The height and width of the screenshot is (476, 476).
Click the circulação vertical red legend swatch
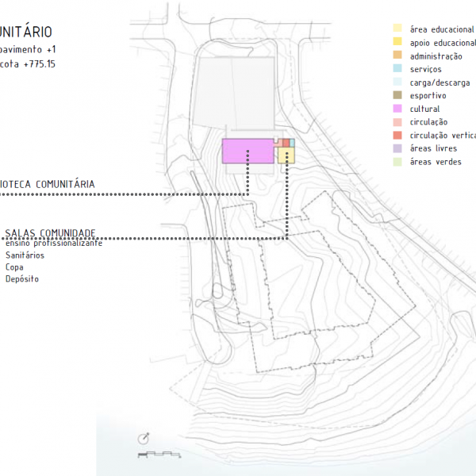pos(397,135)
